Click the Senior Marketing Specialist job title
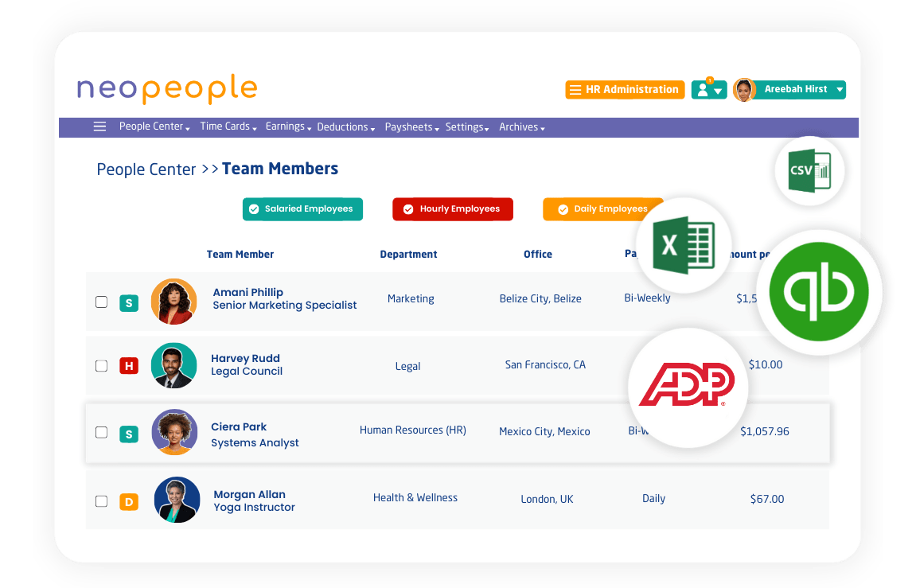916x588 pixels. coord(284,306)
